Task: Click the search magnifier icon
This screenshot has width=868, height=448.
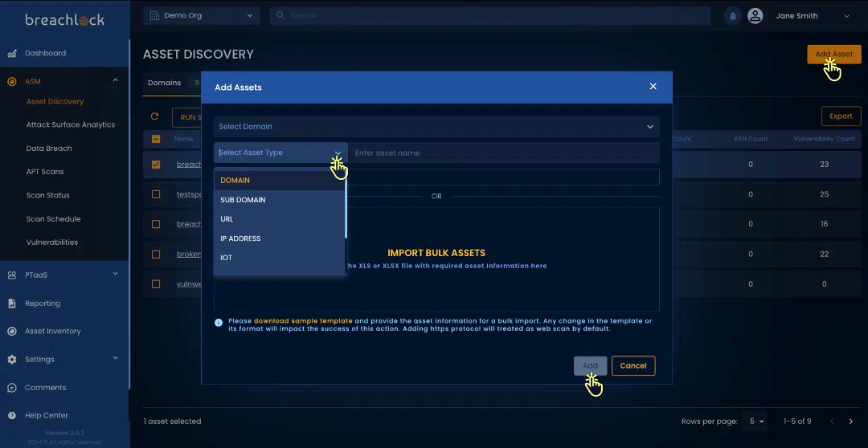Action: (280, 15)
